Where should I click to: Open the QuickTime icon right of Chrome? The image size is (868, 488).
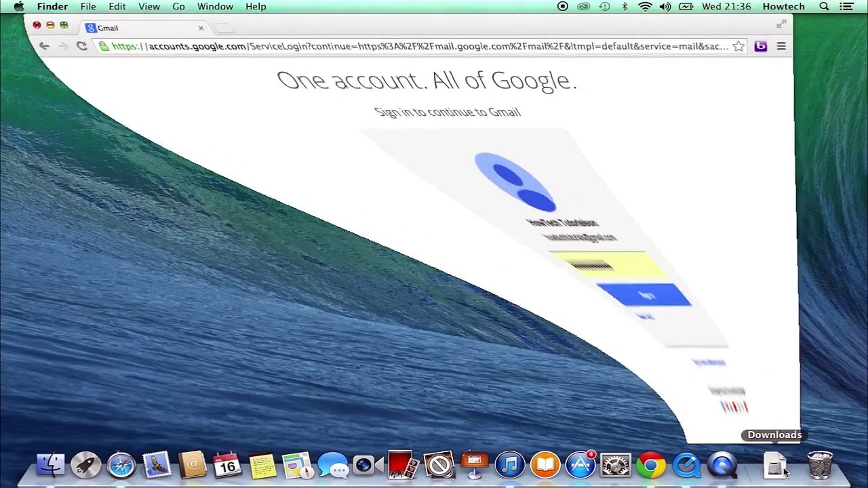[686, 466]
